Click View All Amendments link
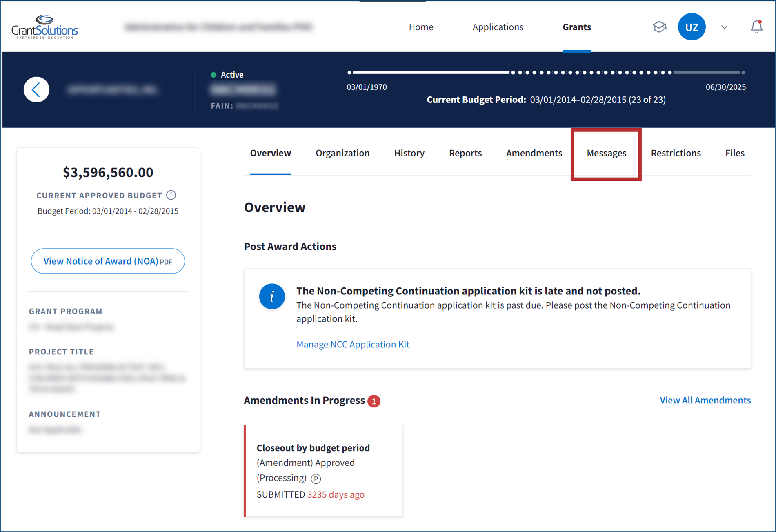This screenshot has height=532, width=776. point(705,400)
